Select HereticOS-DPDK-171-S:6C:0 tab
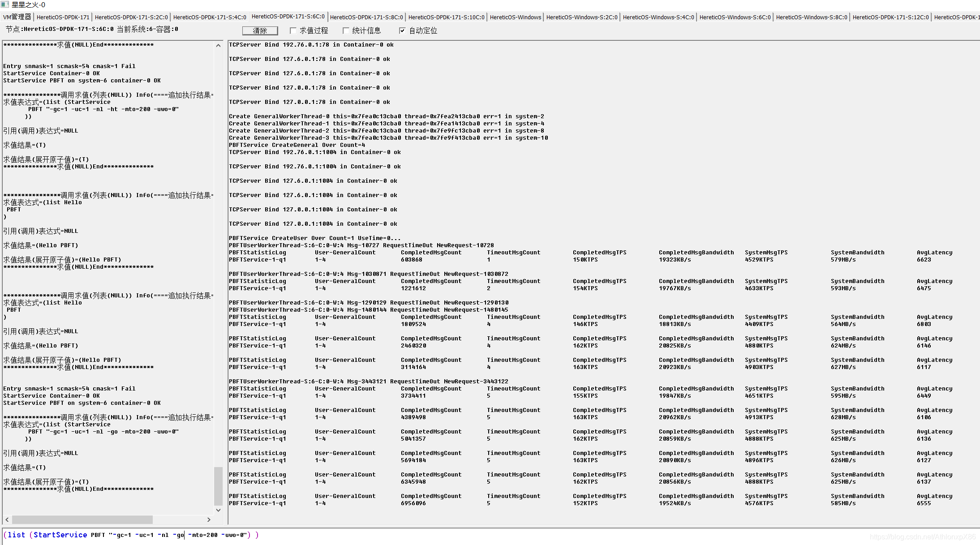980x545 pixels. click(288, 17)
